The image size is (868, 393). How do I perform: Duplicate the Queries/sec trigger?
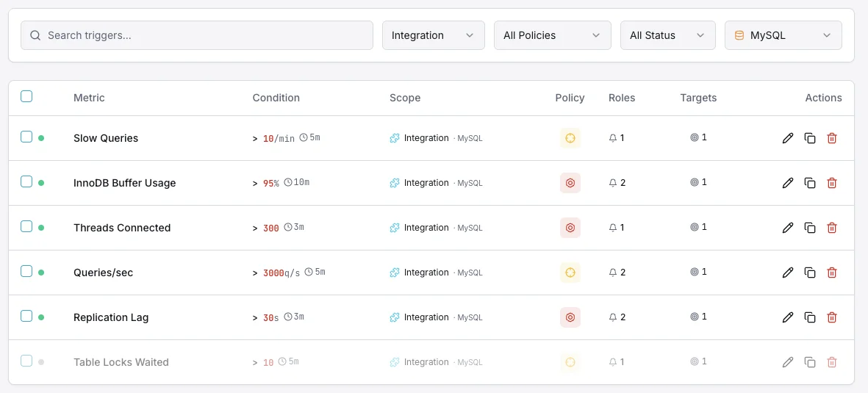pyautogui.click(x=810, y=273)
